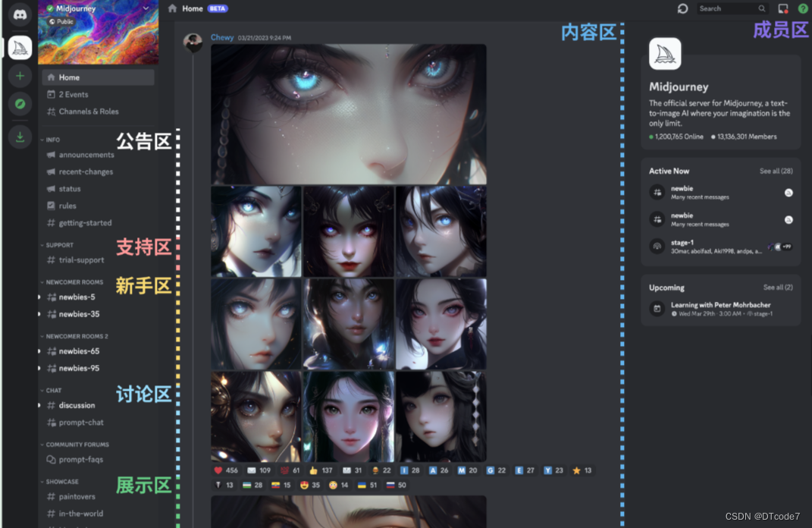Click the calendar icon beside upcoming event
812x528 pixels.
pos(657,309)
